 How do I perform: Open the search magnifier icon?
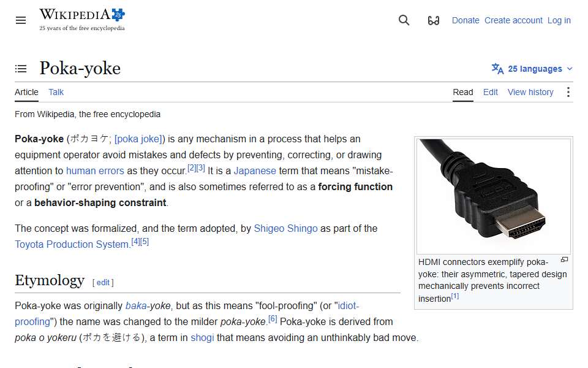pyautogui.click(x=404, y=20)
